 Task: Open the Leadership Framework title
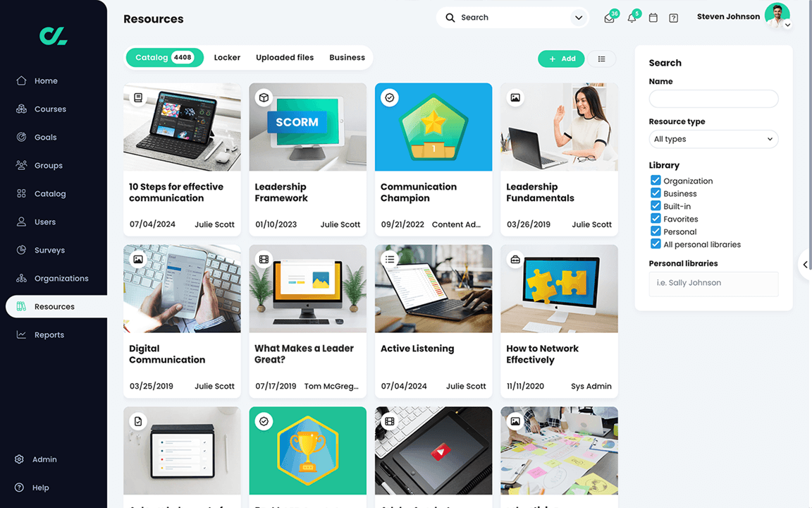click(x=281, y=193)
